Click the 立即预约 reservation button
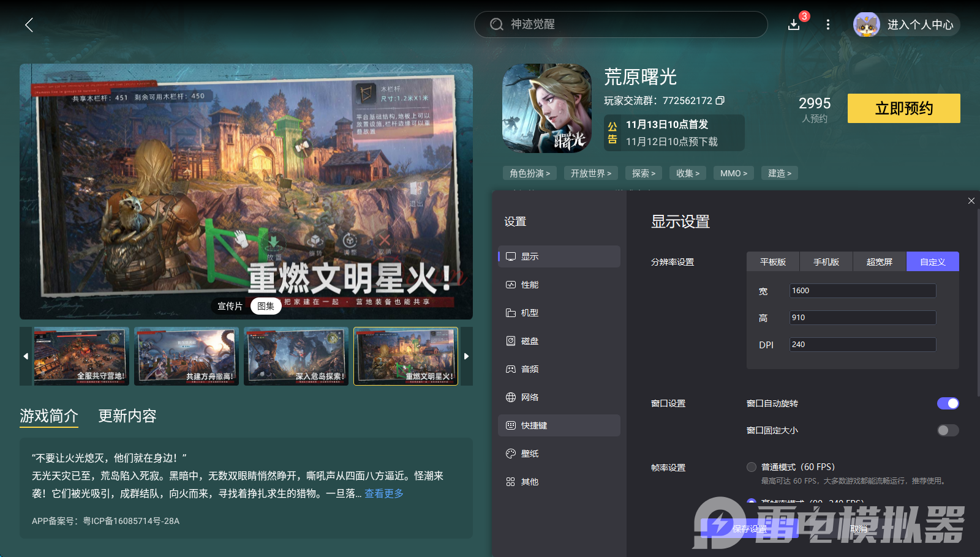 pos(903,108)
